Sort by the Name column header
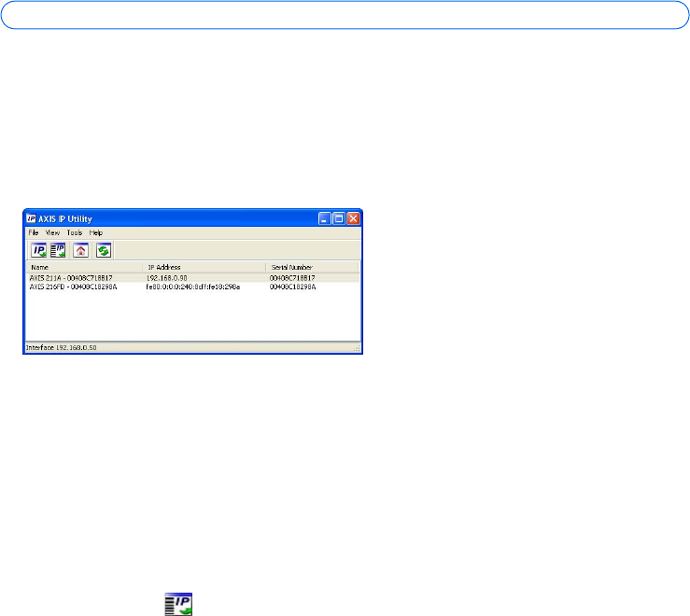 coord(84,267)
